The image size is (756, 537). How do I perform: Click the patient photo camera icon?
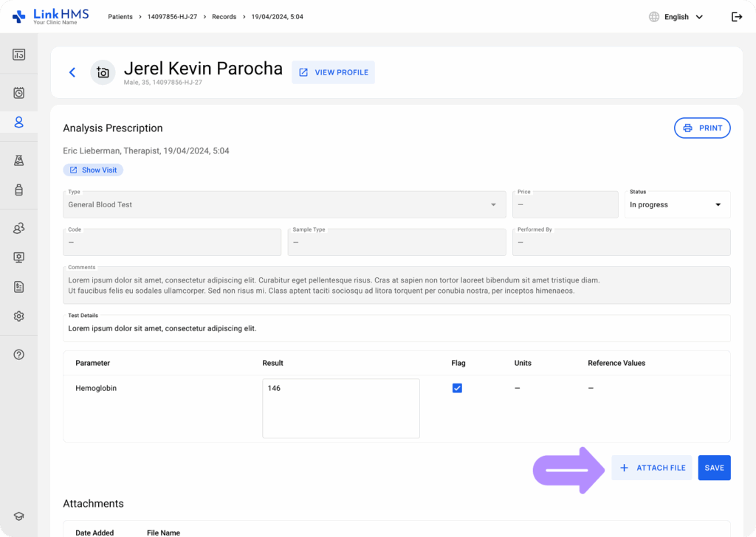103,72
